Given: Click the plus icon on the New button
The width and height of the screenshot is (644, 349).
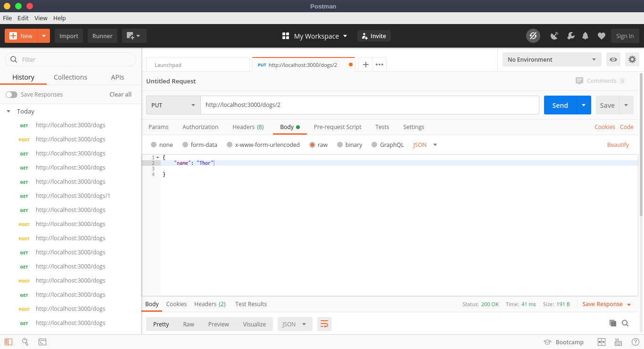Looking at the screenshot, I should (13, 36).
